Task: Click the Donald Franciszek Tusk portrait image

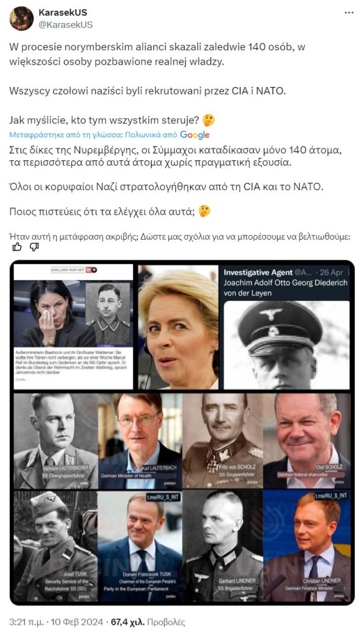Action: 140,547
